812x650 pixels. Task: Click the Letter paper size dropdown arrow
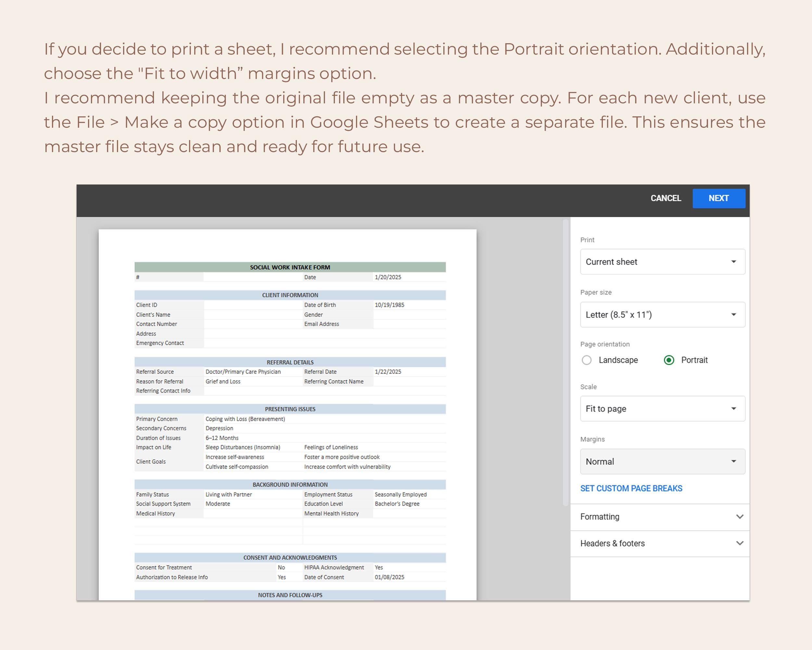734,315
